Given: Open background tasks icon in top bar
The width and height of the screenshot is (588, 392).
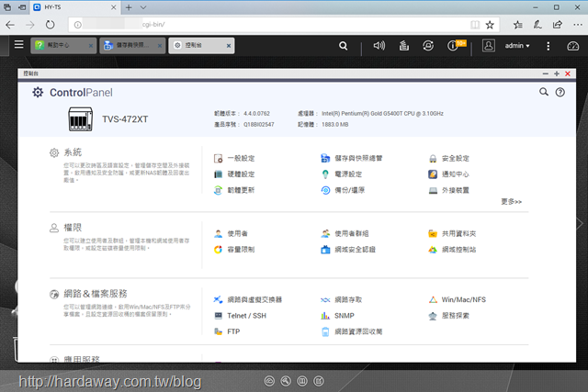Looking at the screenshot, I should (404, 46).
